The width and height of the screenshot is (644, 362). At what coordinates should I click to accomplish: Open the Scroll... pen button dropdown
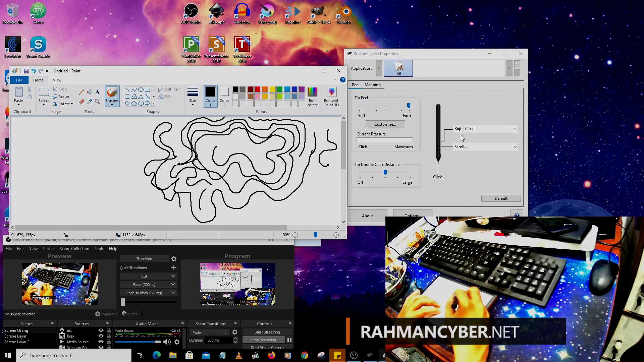(x=485, y=147)
